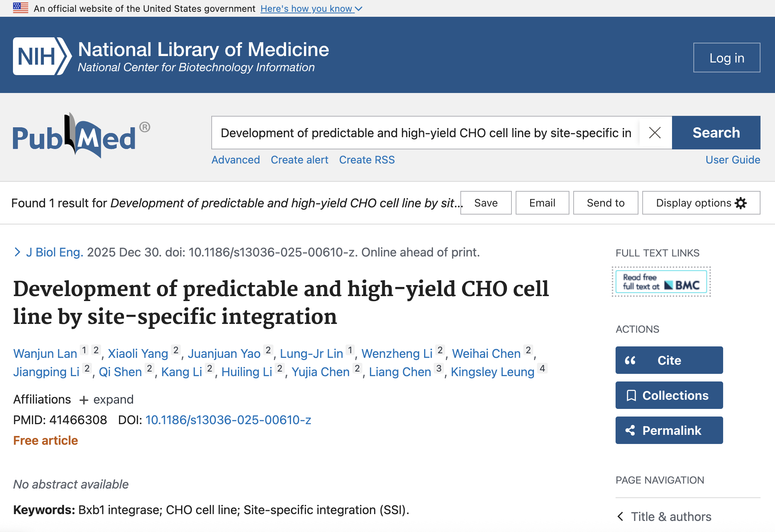The image size is (775, 532).
Task: Open Collections bookmark button
Action: point(669,395)
